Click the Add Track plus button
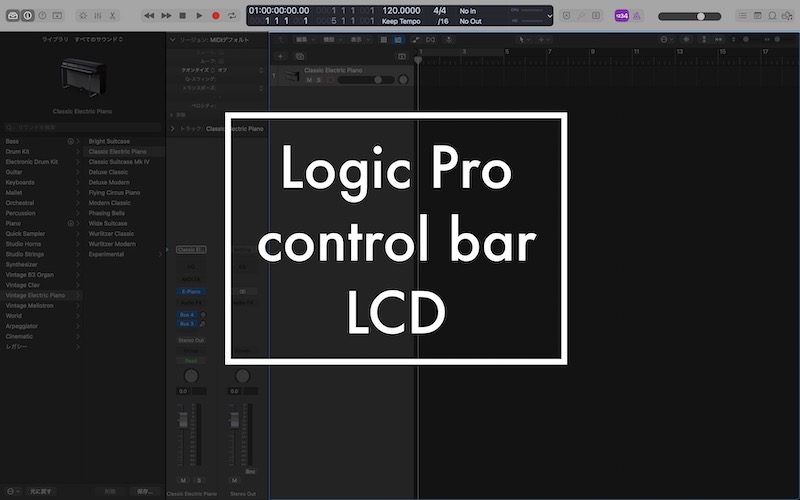 point(280,56)
